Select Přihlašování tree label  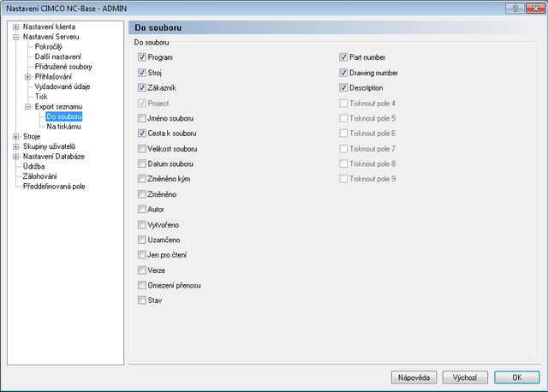click(53, 76)
